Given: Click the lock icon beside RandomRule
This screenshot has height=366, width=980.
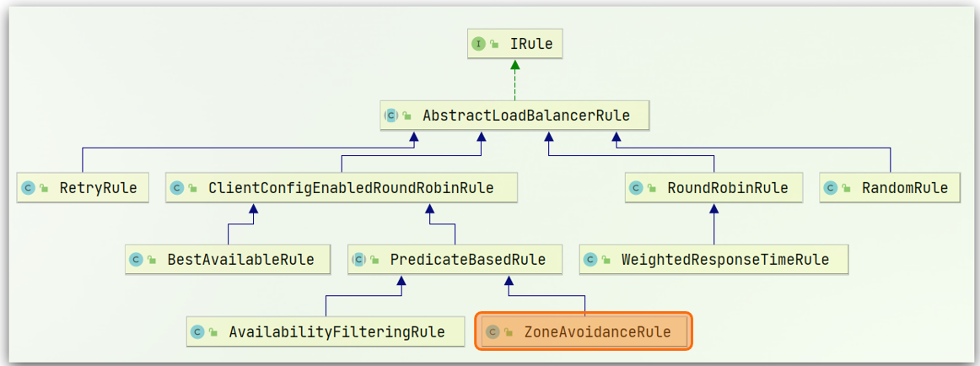Looking at the screenshot, I should pos(847,188).
